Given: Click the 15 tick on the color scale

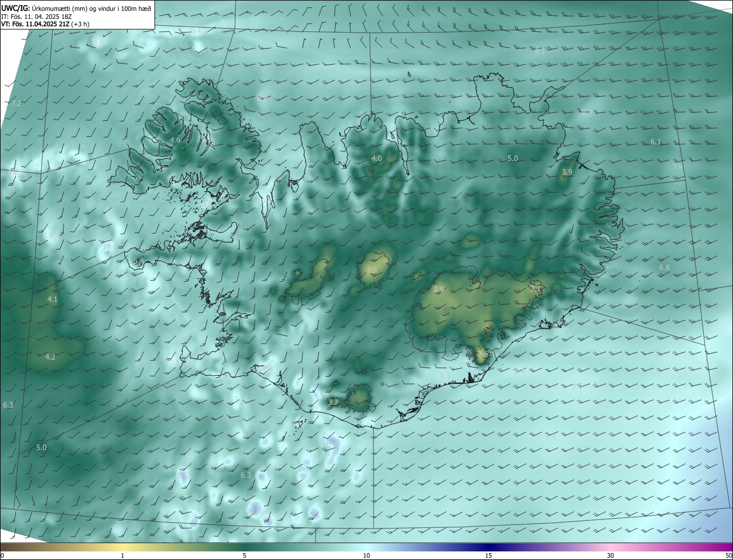Looking at the screenshot, I should point(488,555).
